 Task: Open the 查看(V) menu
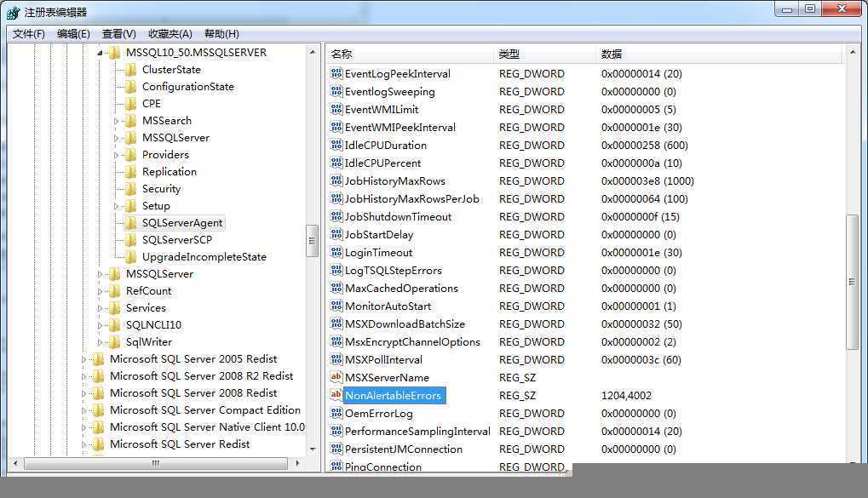tap(119, 34)
